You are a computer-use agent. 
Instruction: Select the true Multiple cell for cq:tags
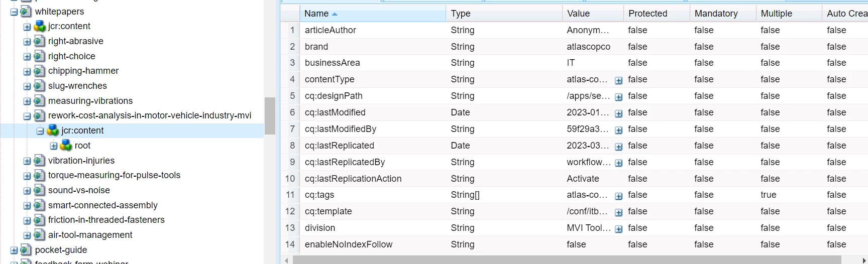click(769, 195)
